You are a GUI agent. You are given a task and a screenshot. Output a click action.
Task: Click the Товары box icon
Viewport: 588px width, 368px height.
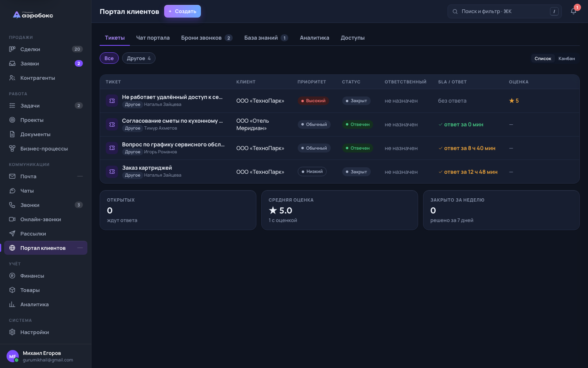tap(12, 290)
